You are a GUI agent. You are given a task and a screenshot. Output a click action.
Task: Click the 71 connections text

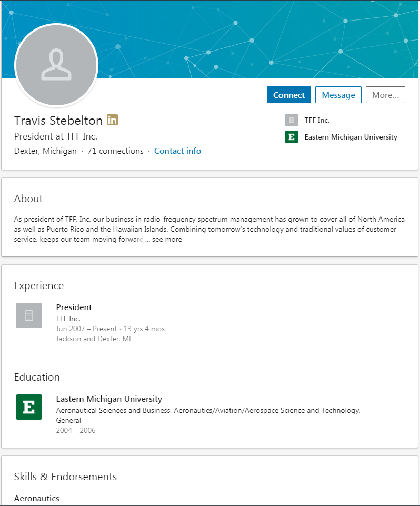point(115,151)
